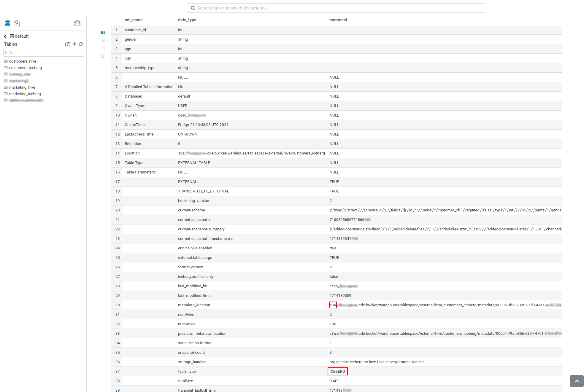Click the bucketing_version parameter

pos(193,201)
